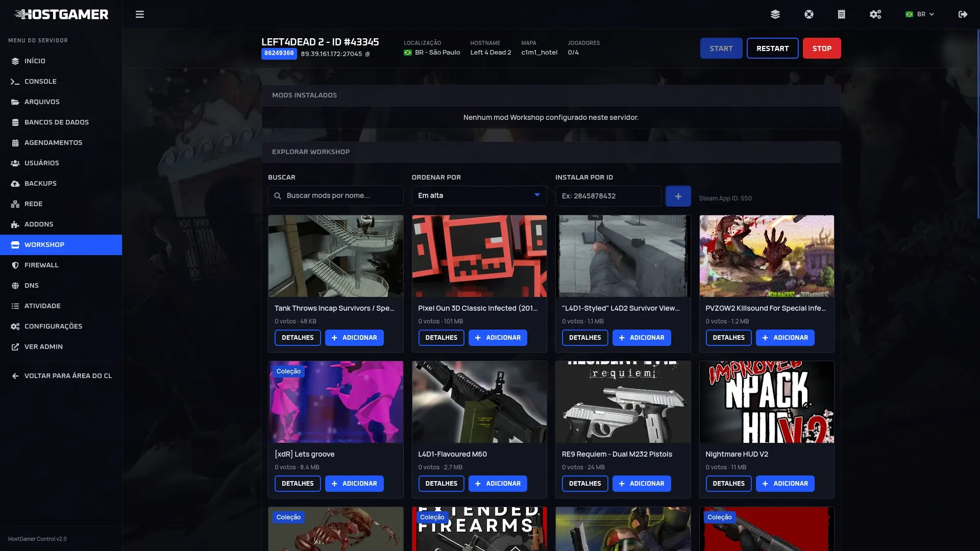Open Configurações in sidebar
Image resolution: width=980 pixels, height=551 pixels.
(61, 327)
